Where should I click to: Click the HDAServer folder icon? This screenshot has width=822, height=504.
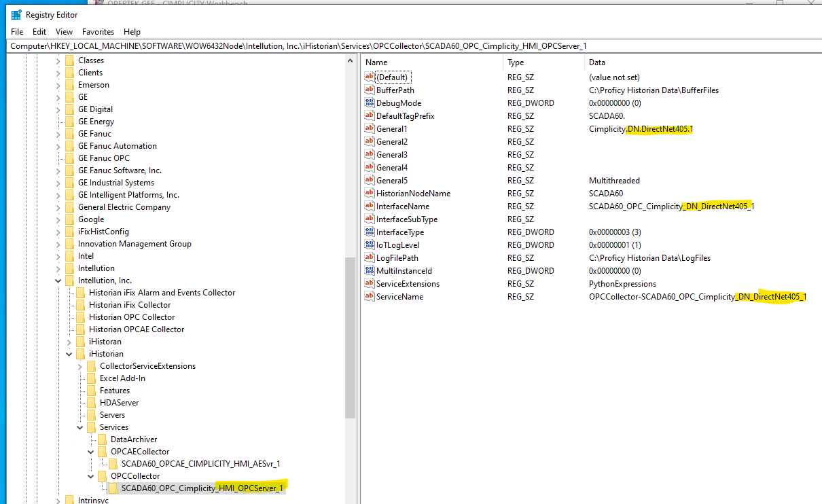click(x=91, y=403)
